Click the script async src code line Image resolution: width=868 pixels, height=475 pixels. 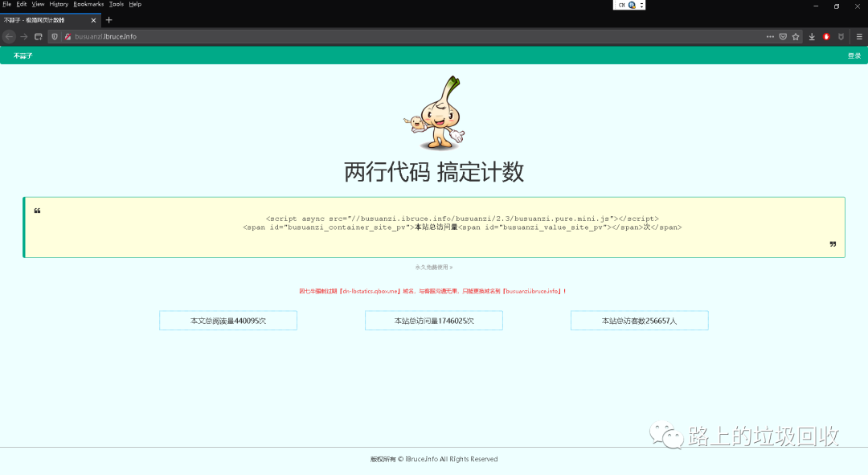[x=462, y=219]
